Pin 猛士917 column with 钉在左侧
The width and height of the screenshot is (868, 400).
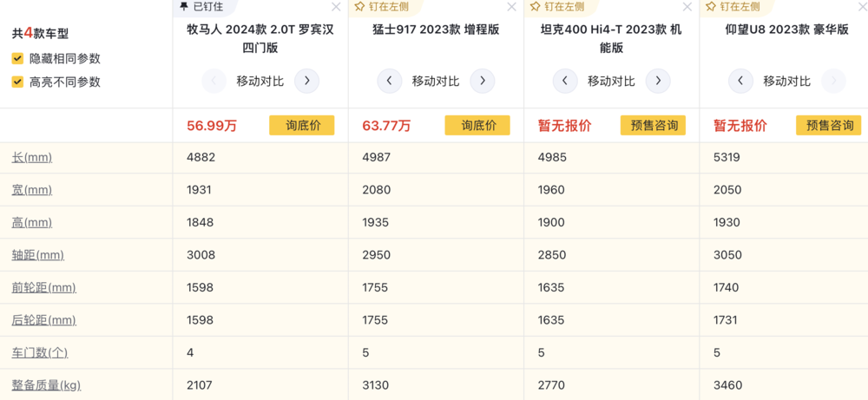[x=383, y=7]
